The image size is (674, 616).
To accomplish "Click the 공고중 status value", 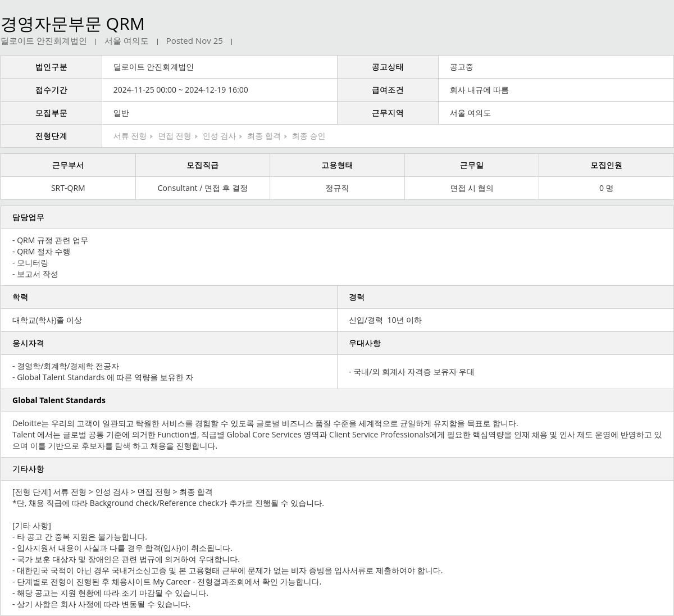I will [461, 67].
